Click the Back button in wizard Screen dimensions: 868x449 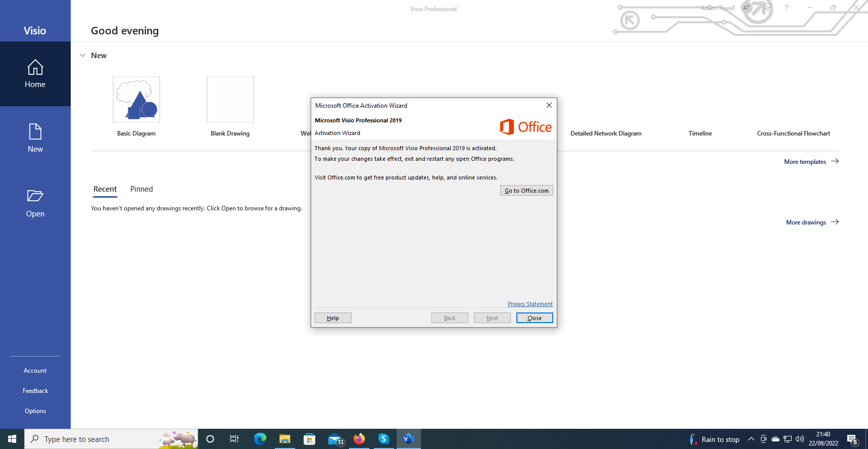450,318
